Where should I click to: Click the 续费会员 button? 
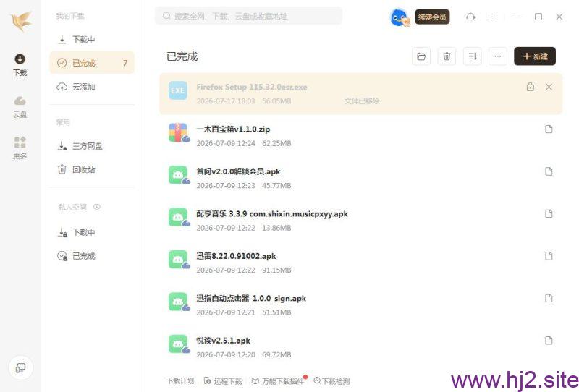432,17
